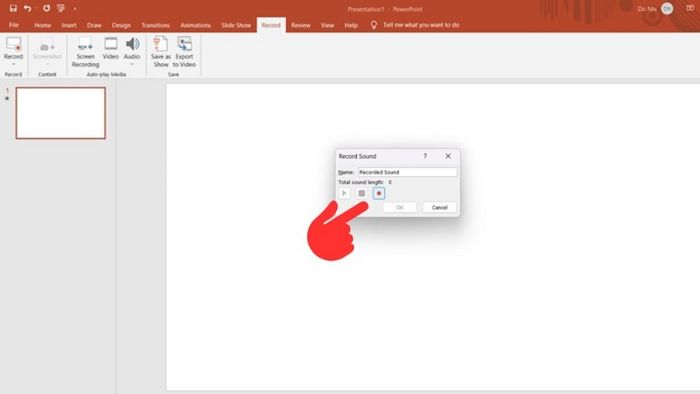Click the help question mark in dialog
700x394 pixels.
(x=425, y=156)
